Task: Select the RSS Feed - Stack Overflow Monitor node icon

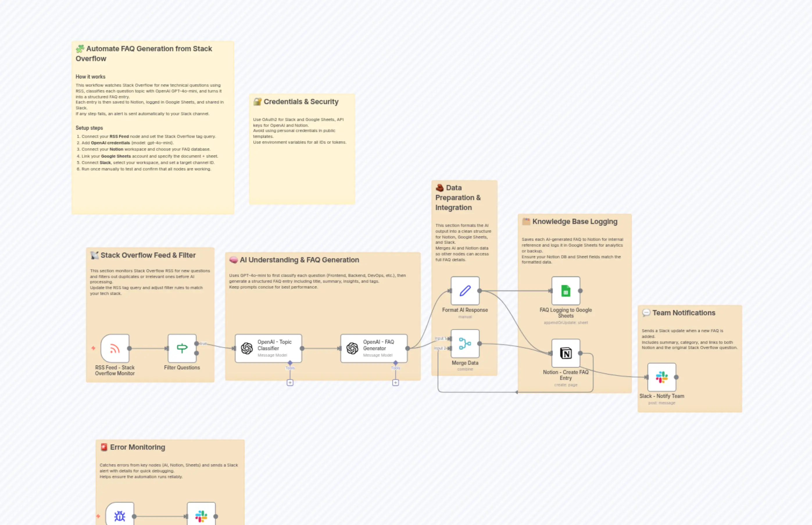Action: tap(115, 348)
